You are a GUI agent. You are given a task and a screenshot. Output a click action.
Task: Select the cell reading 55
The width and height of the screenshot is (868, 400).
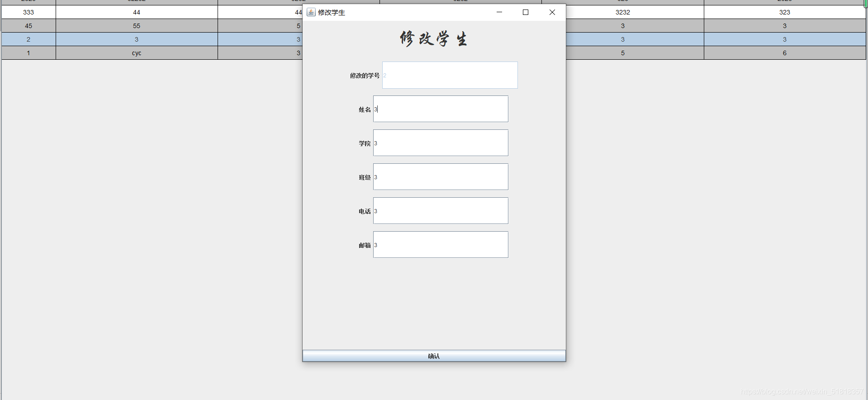click(x=137, y=26)
